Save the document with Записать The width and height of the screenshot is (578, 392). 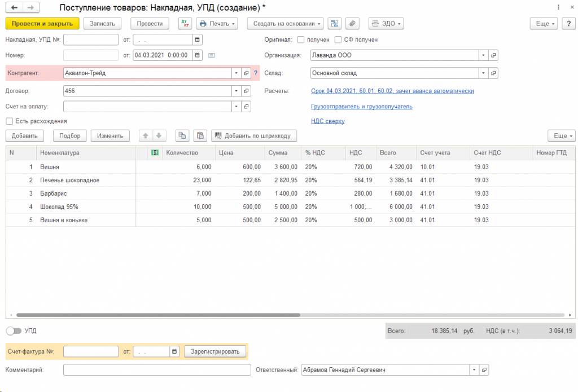pyautogui.click(x=103, y=24)
